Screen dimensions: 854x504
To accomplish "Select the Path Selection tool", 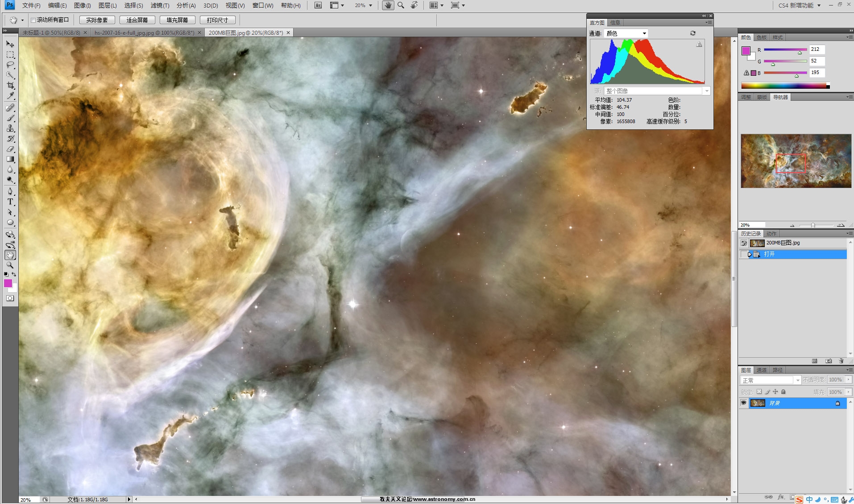I will (x=10, y=212).
